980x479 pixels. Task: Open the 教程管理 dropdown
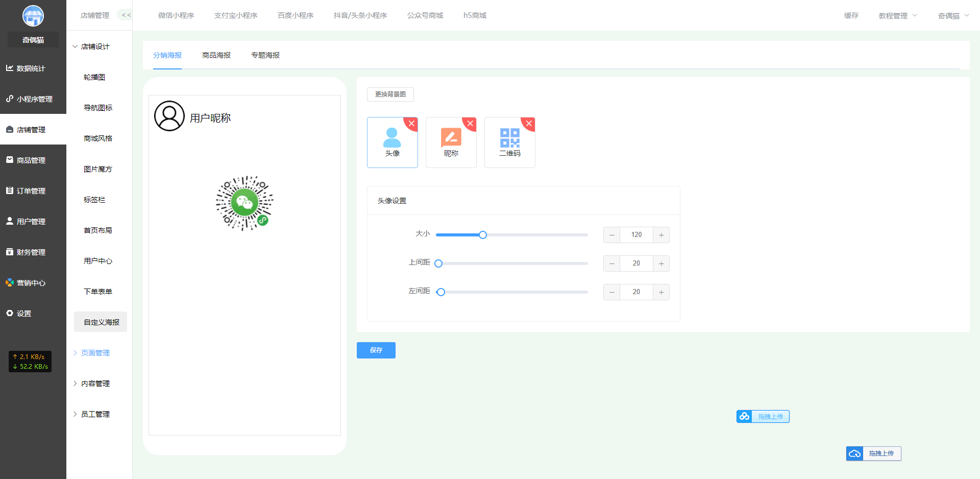(897, 16)
